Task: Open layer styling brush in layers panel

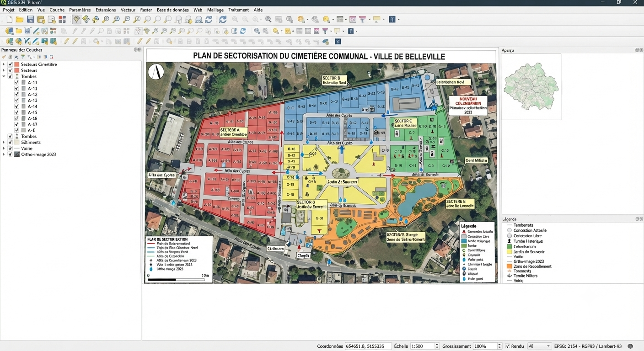Action: [x=4, y=57]
